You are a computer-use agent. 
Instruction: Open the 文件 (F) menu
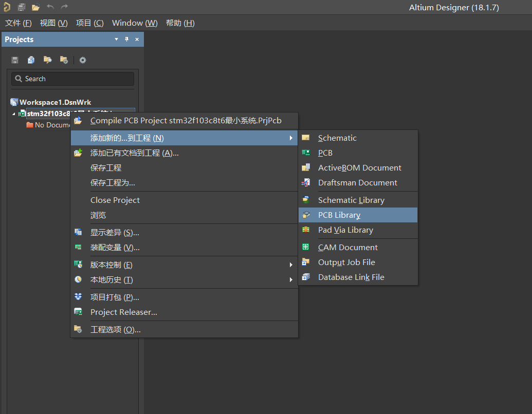[19, 23]
